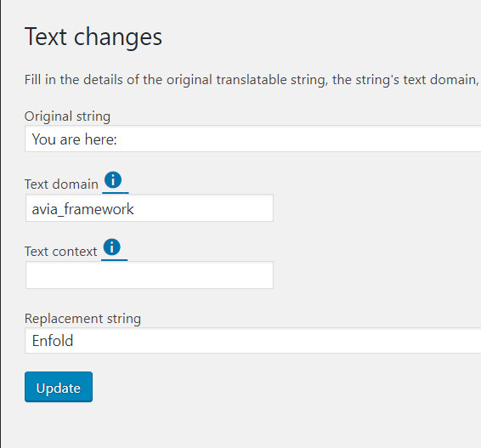Image resolution: width=481 pixels, height=448 pixels.
Task: Place cursor on the "Enfold" replacement value
Action: [53, 341]
